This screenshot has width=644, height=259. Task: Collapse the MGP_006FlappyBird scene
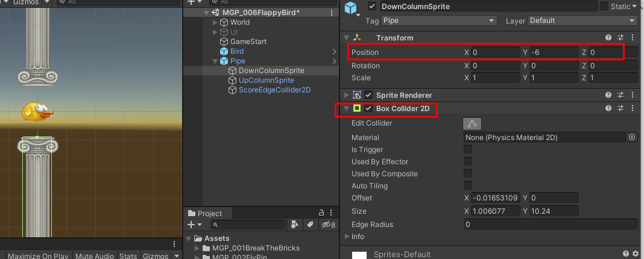coord(207,13)
